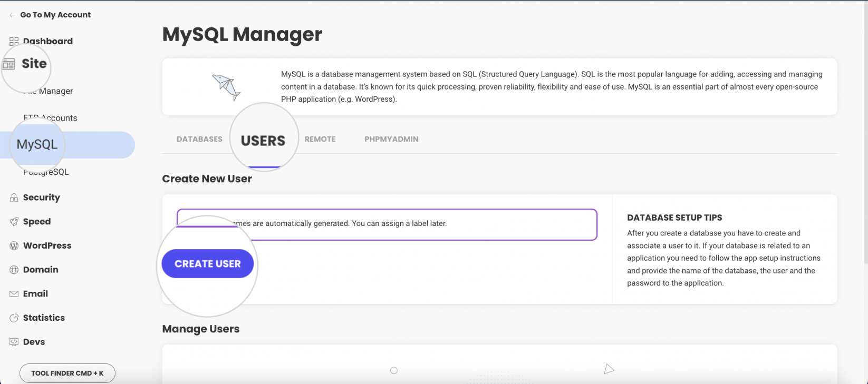Screen dimensions: 868x384
Task: Expand the Devs menu
Action: 34,342
